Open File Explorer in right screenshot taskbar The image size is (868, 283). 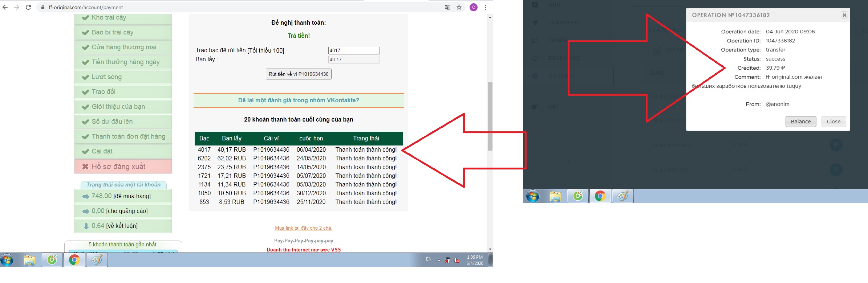click(x=555, y=196)
